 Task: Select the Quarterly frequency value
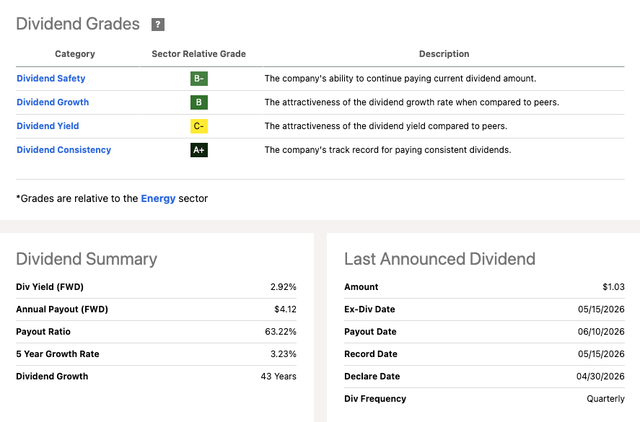606,399
